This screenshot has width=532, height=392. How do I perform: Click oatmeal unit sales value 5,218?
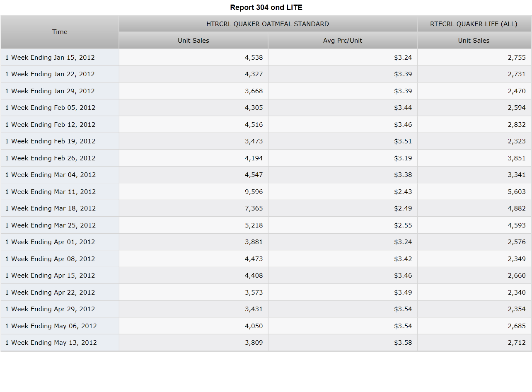pos(254,225)
